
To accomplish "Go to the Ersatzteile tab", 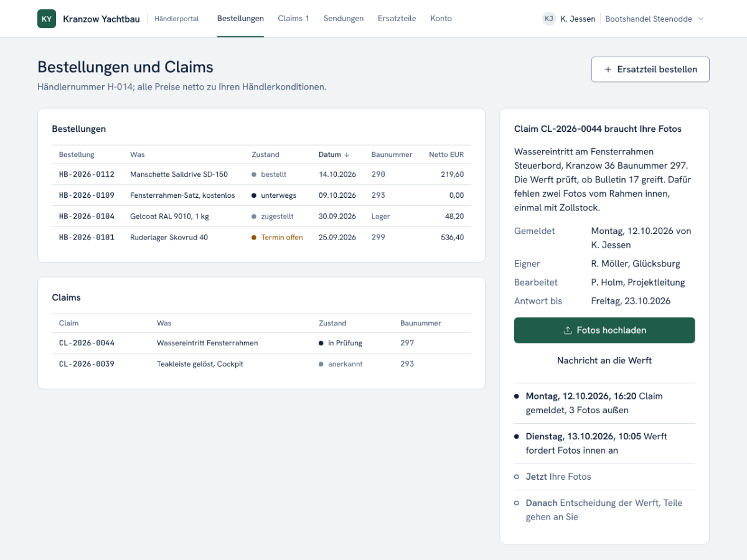I will pos(397,19).
